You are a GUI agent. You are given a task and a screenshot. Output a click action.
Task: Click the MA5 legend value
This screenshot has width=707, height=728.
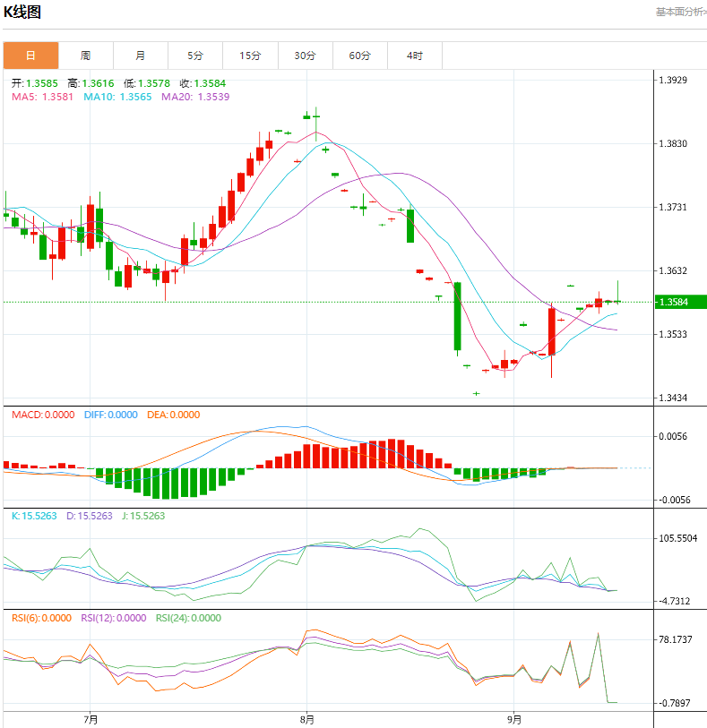tap(42, 97)
